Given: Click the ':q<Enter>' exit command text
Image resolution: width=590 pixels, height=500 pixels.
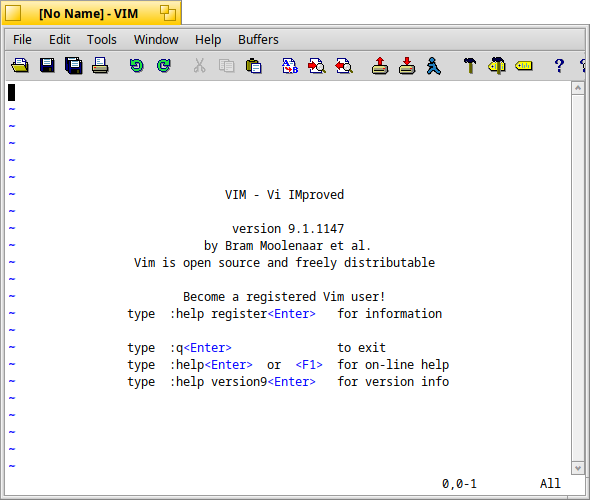Looking at the screenshot, I should (x=201, y=348).
